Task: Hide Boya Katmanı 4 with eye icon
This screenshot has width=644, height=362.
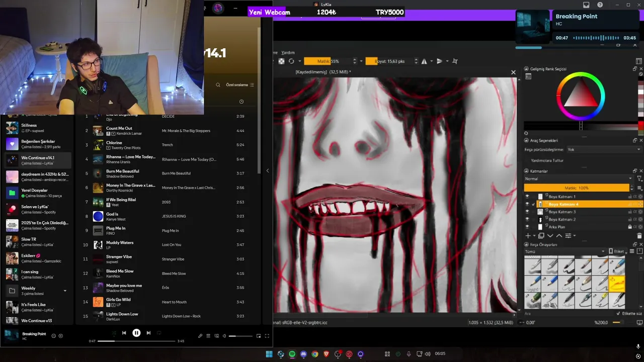Action: [527, 204]
